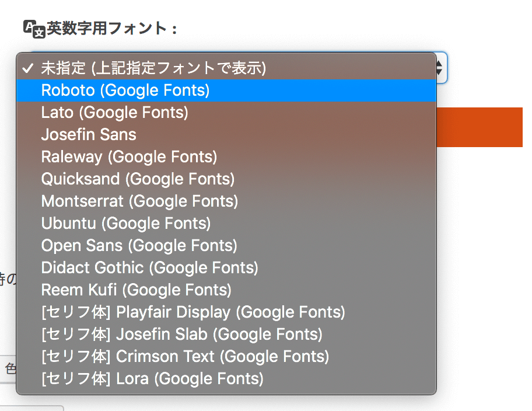Viewport: 532px width, 411px height.
Task: Pick Lato (Google Fonts) from list
Action: pyautogui.click(x=226, y=113)
